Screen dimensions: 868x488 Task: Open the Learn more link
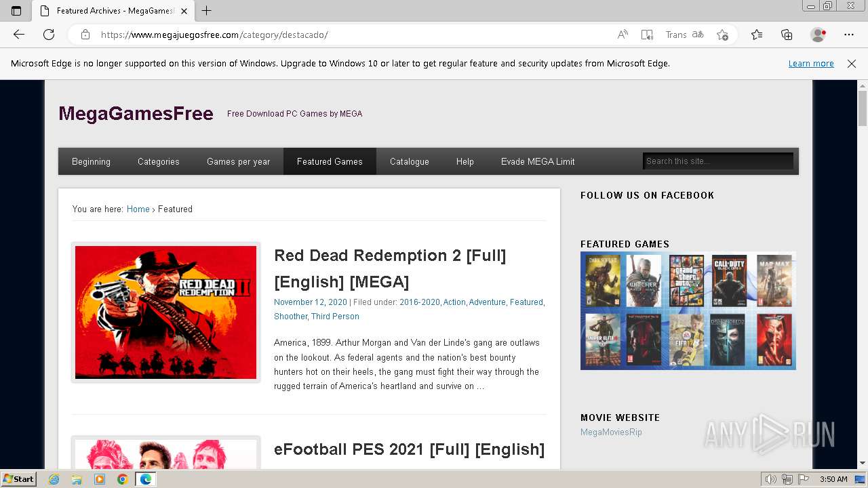(811, 63)
